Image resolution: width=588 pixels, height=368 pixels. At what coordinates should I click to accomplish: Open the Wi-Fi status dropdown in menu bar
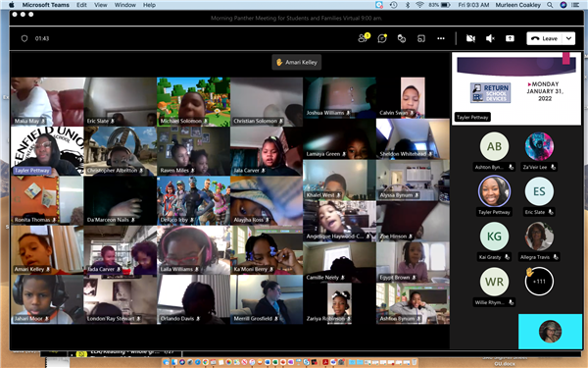[x=419, y=5]
